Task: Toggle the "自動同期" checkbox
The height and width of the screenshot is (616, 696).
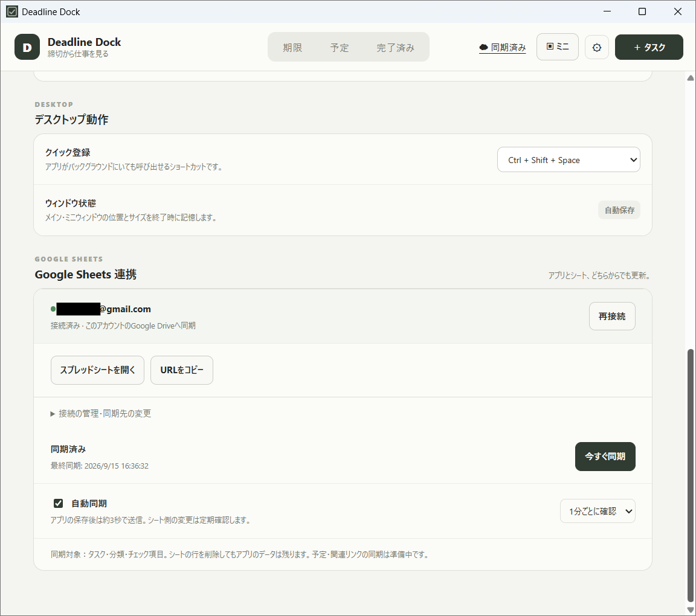Action: coord(58,503)
